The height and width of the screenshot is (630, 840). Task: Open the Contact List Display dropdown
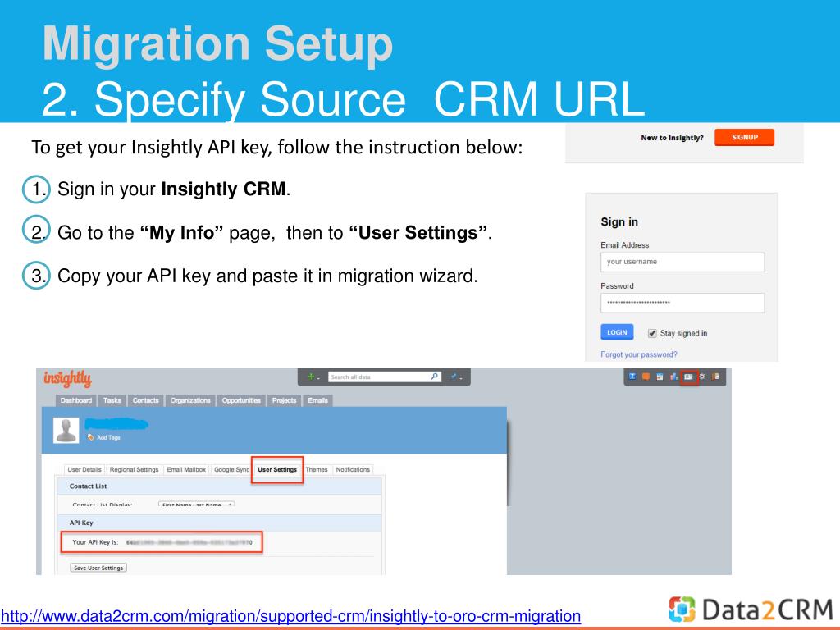click(197, 504)
